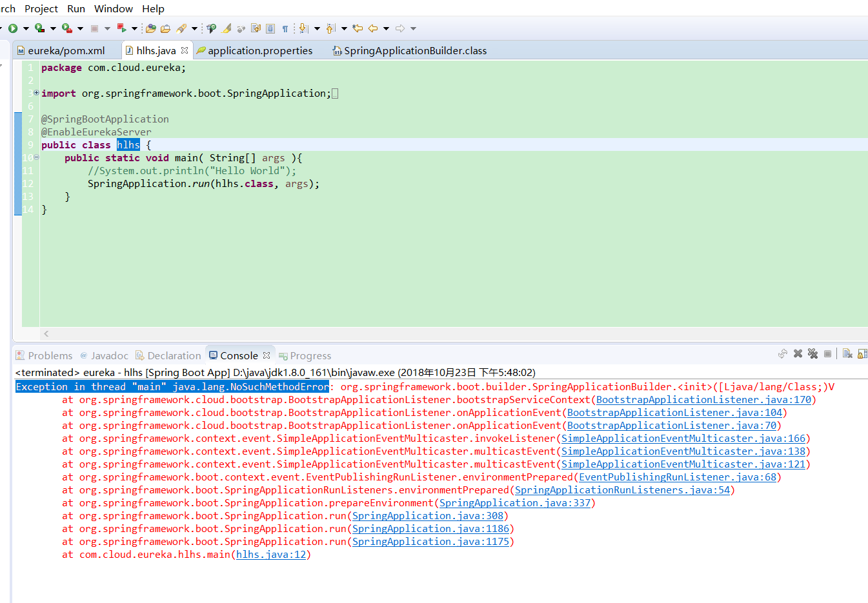Click the NoSuchMethodError highlighted exception text

pyautogui.click(x=172, y=387)
